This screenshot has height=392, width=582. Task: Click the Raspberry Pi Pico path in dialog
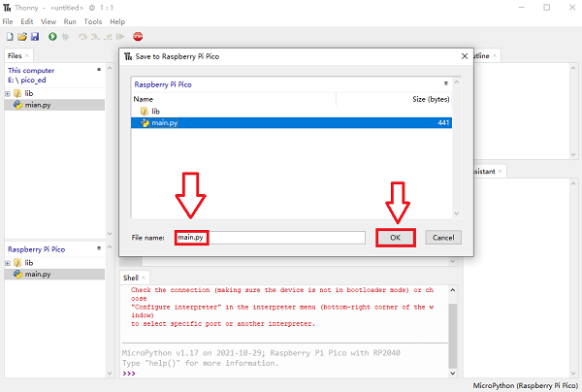pyautogui.click(x=163, y=84)
